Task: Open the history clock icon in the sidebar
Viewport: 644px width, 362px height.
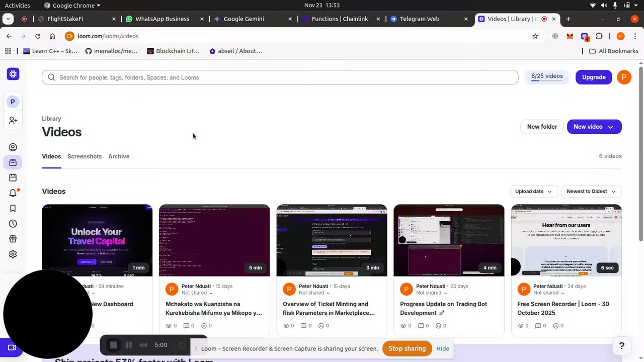Action: tap(13, 224)
